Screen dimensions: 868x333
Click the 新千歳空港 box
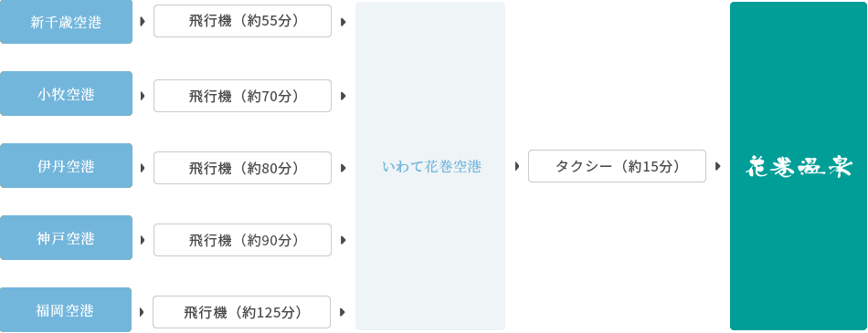(66, 22)
